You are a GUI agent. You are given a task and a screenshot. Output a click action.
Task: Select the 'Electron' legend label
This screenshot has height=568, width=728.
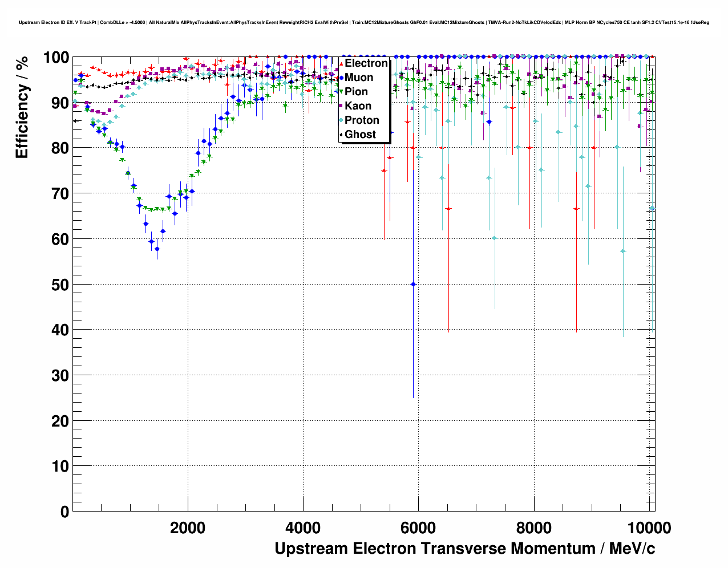point(366,63)
